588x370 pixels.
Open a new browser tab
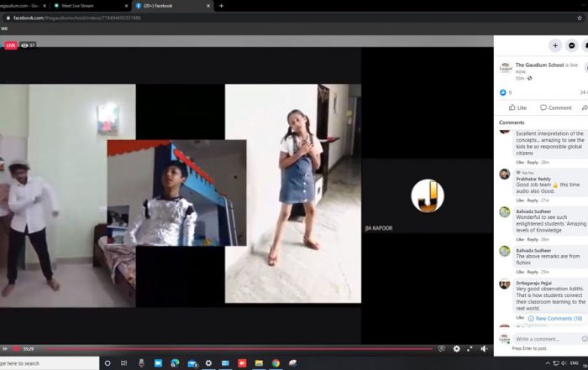(x=222, y=6)
